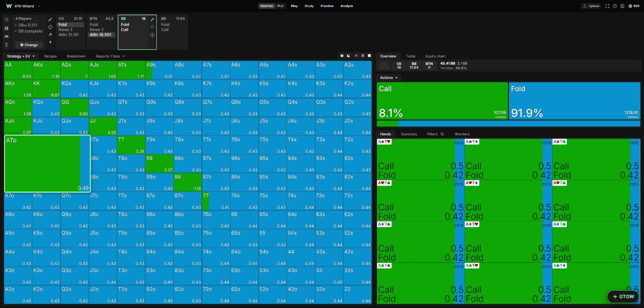The height and width of the screenshot is (308, 644).
Task: Click the Change settings button
Action: 29,45
